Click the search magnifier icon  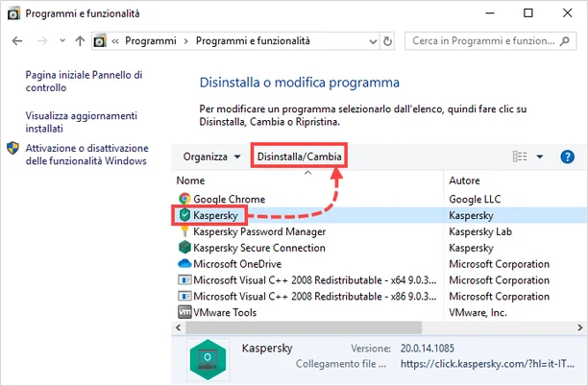coord(564,41)
